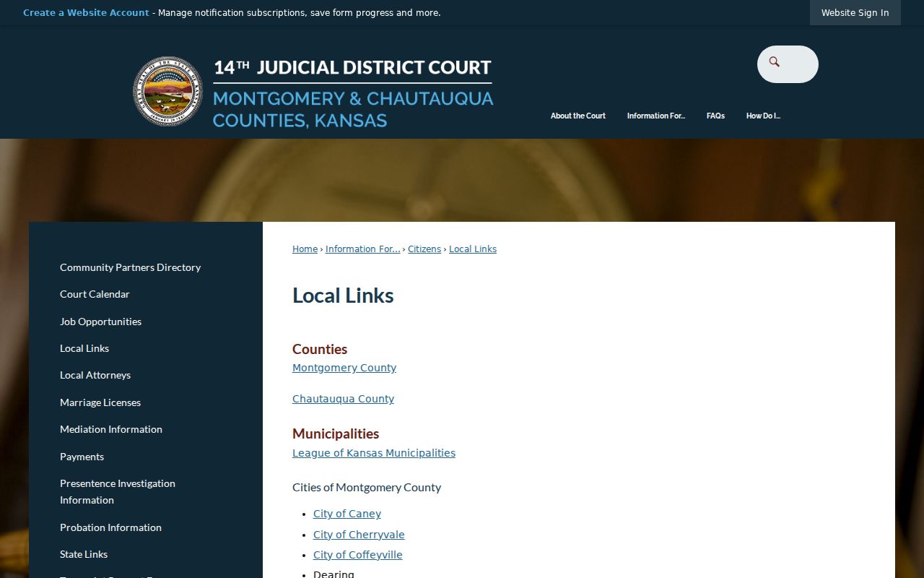Click the Local Links page heading
924x578 pixels.
(343, 296)
